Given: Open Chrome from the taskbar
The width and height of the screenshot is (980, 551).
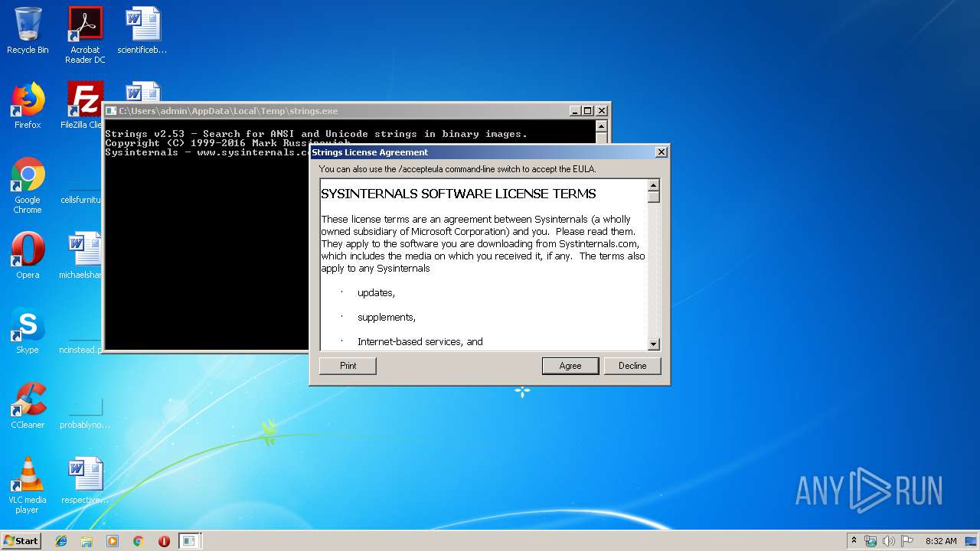Looking at the screenshot, I should pos(138,541).
